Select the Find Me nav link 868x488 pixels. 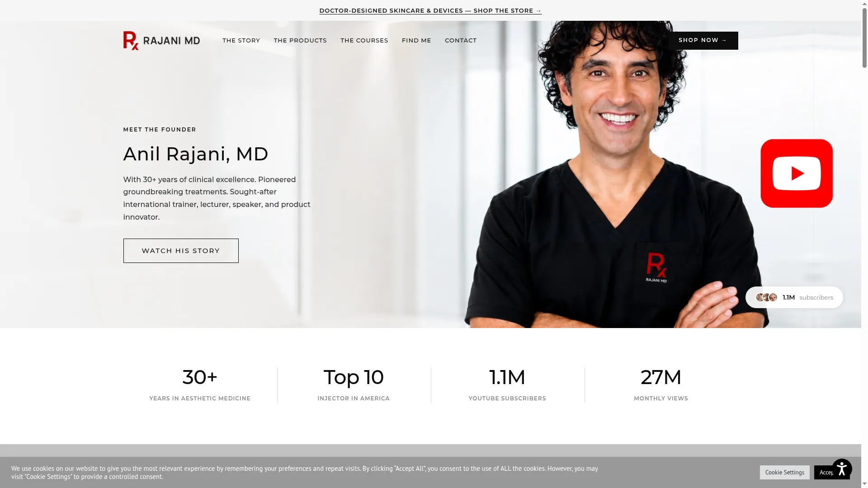click(416, 41)
